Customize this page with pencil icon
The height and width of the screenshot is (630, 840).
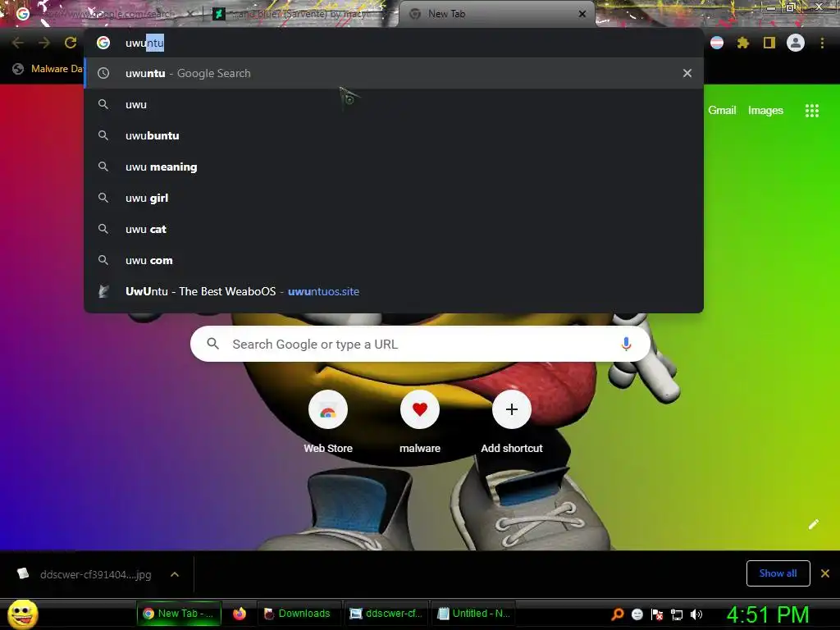pyautogui.click(x=813, y=524)
